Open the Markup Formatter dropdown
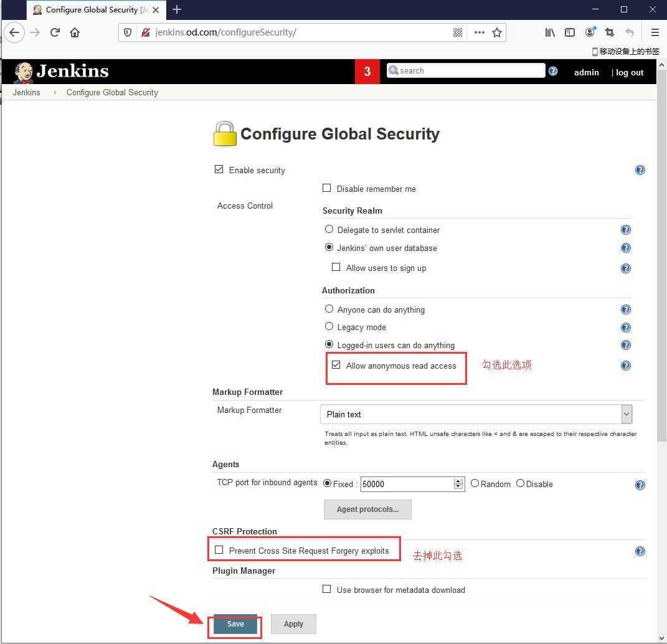 (x=476, y=414)
